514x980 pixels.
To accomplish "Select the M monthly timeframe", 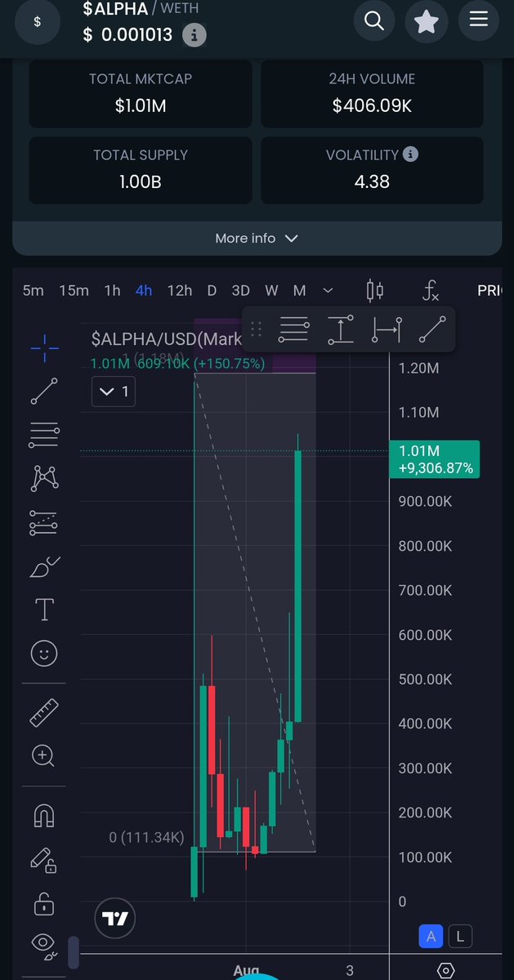I will (300, 291).
